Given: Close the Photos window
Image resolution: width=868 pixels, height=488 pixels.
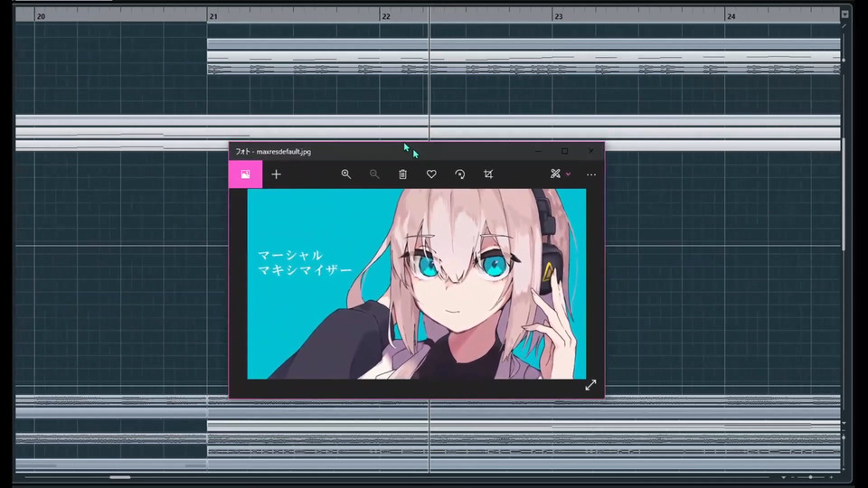Looking at the screenshot, I should 590,151.
